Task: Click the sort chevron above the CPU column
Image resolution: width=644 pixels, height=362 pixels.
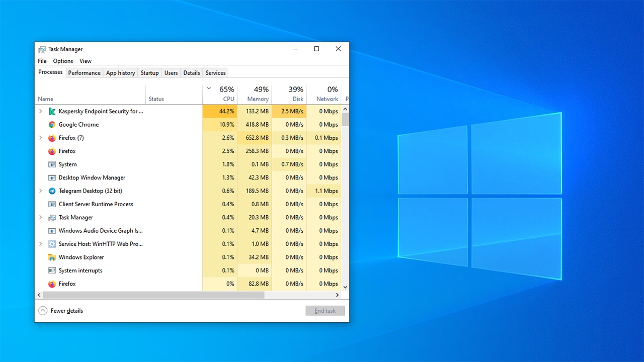Action: (x=209, y=88)
